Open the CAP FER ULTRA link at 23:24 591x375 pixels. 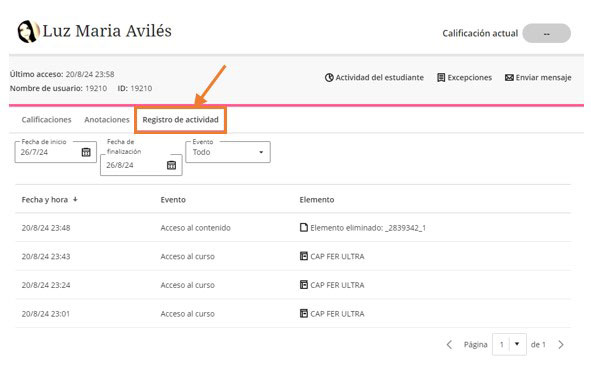pyautogui.click(x=337, y=285)
